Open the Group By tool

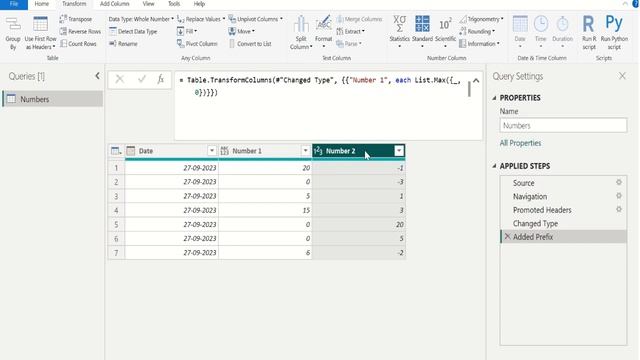[x=13, y=33]
